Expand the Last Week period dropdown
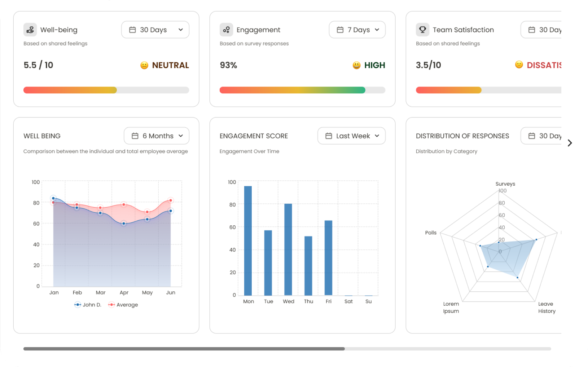This screenshot has width=588, height=367. [351, 136]
